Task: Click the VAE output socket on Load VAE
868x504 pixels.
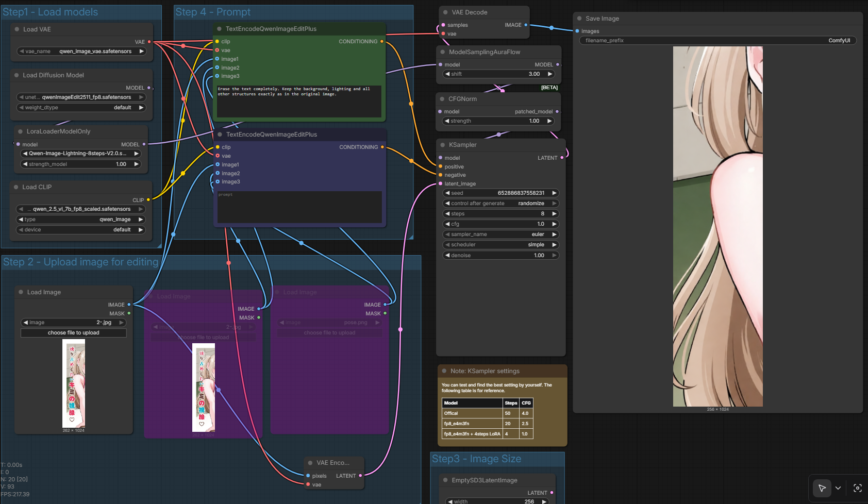Action: click(149, 42)
